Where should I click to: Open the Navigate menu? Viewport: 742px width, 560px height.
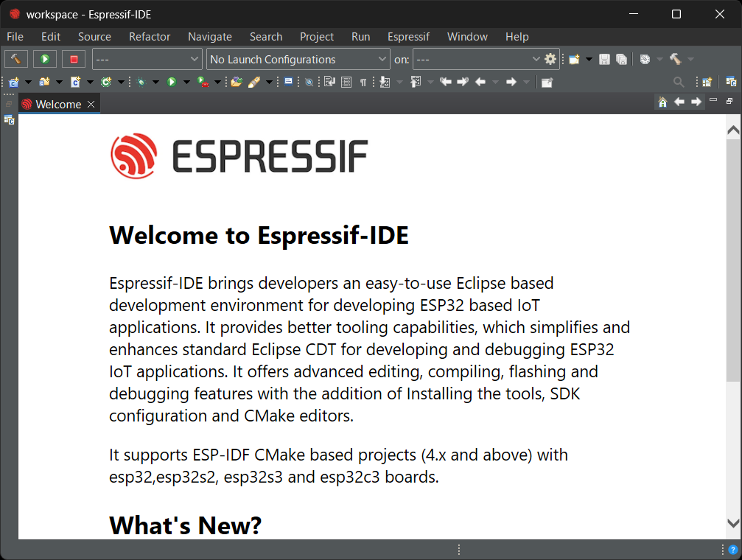pyautogui.click(x=210, y=36)
